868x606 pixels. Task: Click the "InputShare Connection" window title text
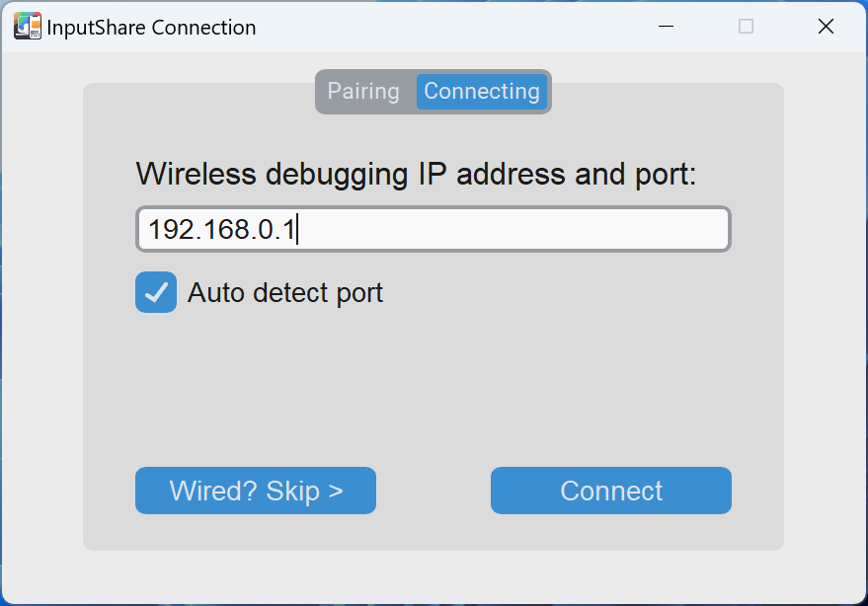(151, 28)
